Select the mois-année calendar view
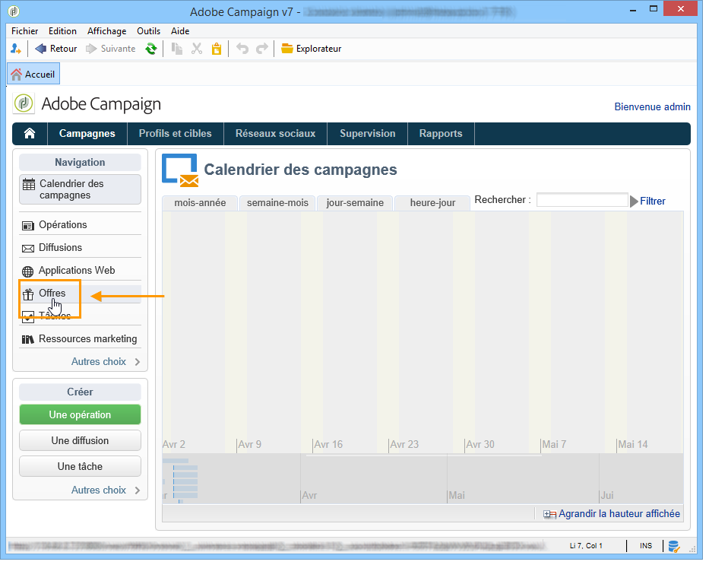728x584 pixels. point(200,203)
